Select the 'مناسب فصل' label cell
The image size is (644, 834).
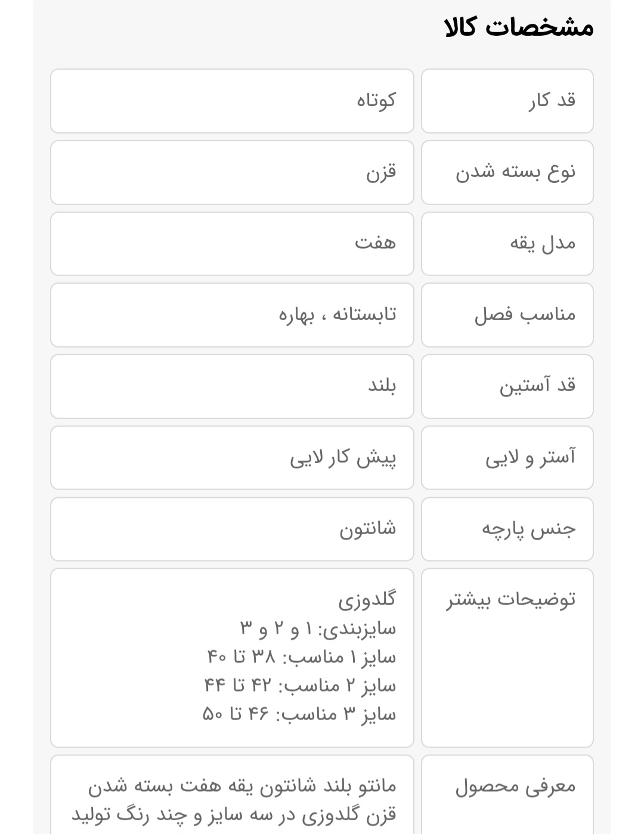click(x=507, y=315)
